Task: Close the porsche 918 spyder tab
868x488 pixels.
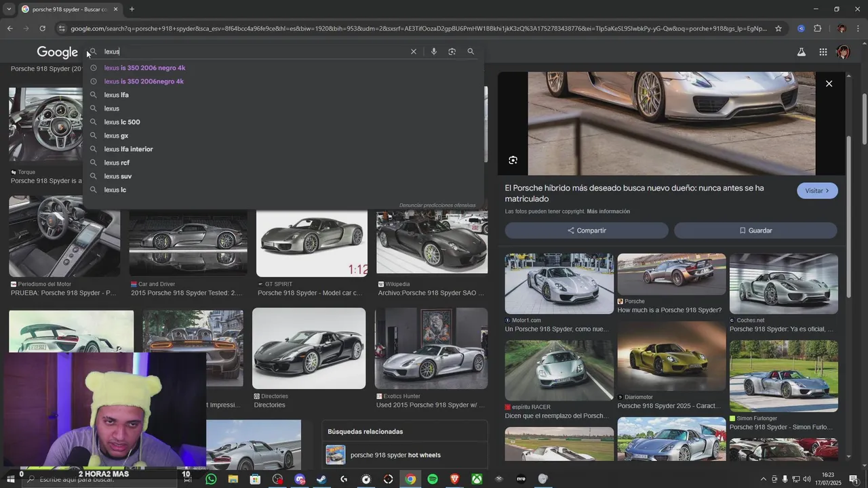Action: [x=115, y=9]
